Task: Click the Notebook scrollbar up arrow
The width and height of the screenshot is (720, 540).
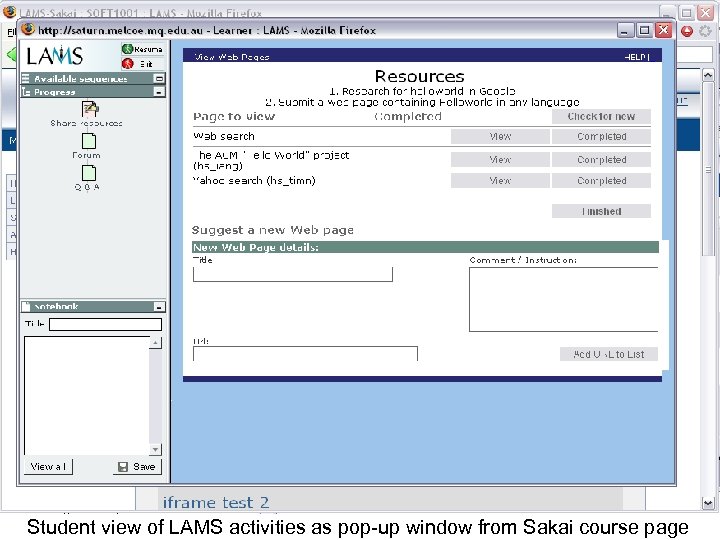Action: pos(156,343)
